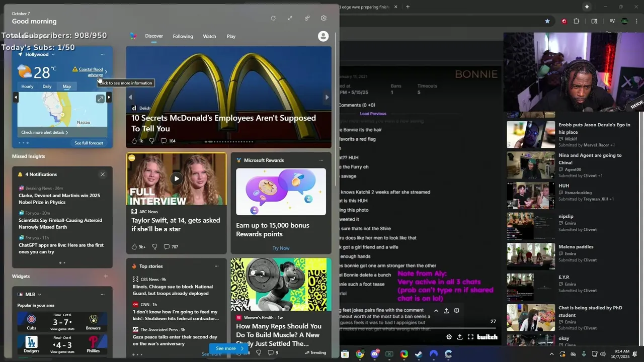Show hidden system tray icons

(x=551, y=354)
